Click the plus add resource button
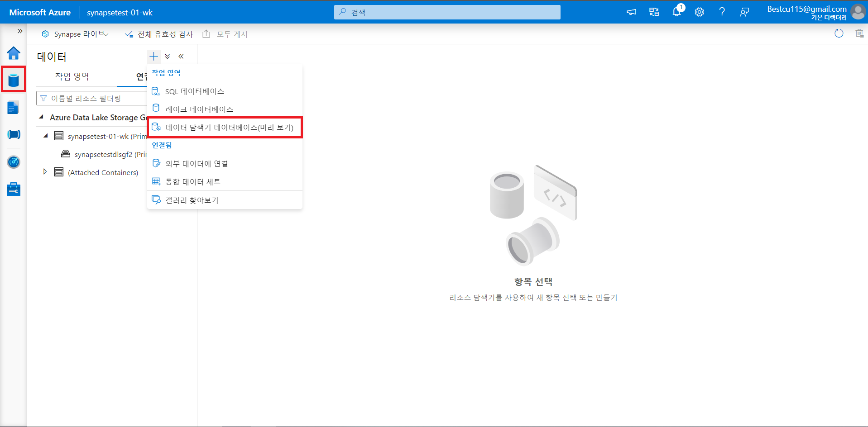The image size is (868, 427). tap(154, 57)
